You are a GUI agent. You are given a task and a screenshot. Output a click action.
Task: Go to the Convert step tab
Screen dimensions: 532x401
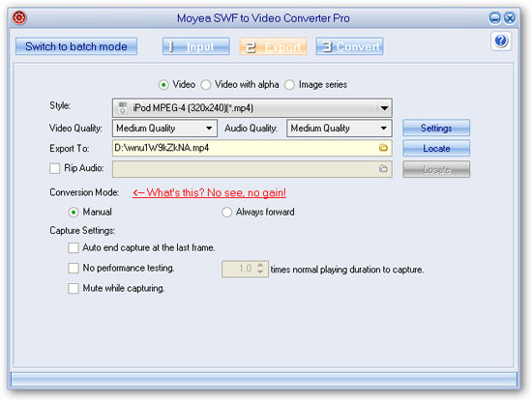point(349,46)
